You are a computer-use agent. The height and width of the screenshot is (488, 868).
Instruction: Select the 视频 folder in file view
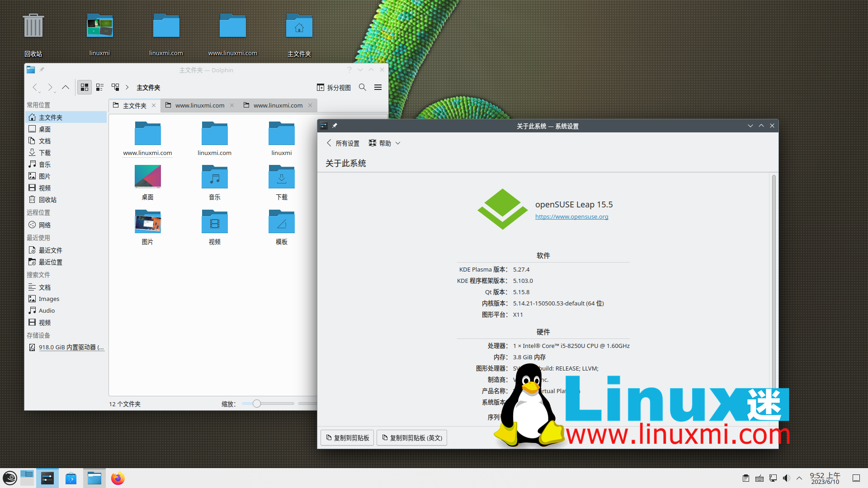214,227
